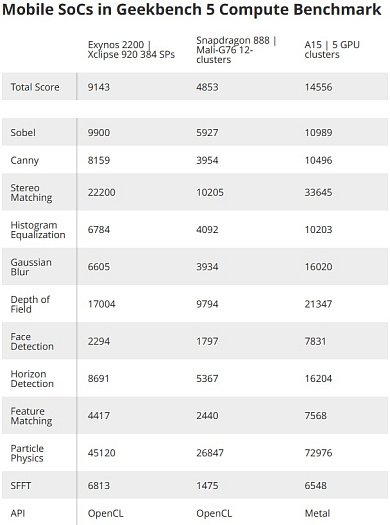Select the A15 5 GPU clusters header

[332, 50]
